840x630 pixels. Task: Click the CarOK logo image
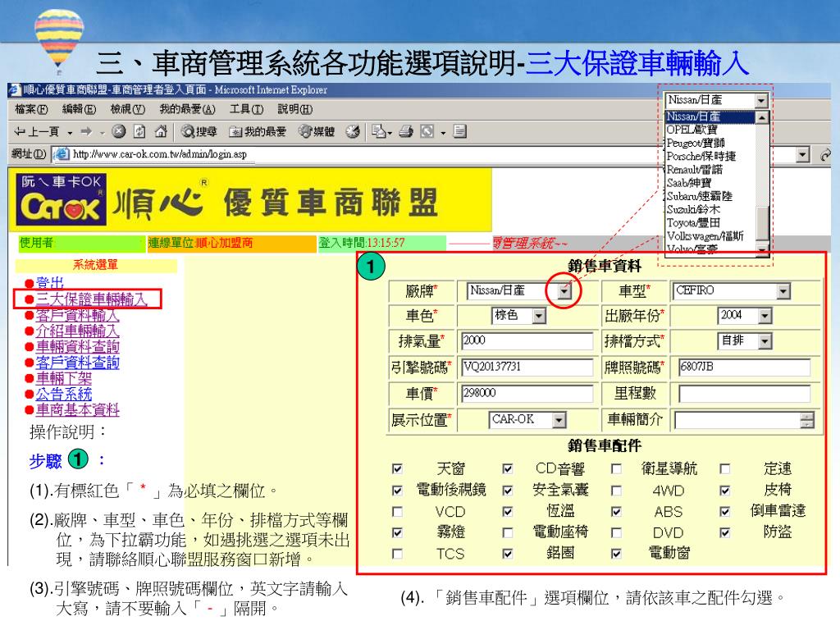click(x=61, y=199)
